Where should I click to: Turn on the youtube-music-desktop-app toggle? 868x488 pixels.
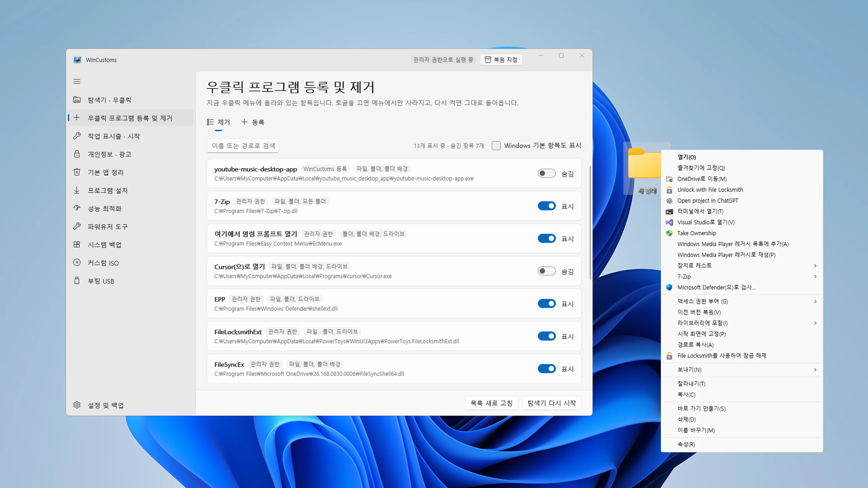coord(547,174)
